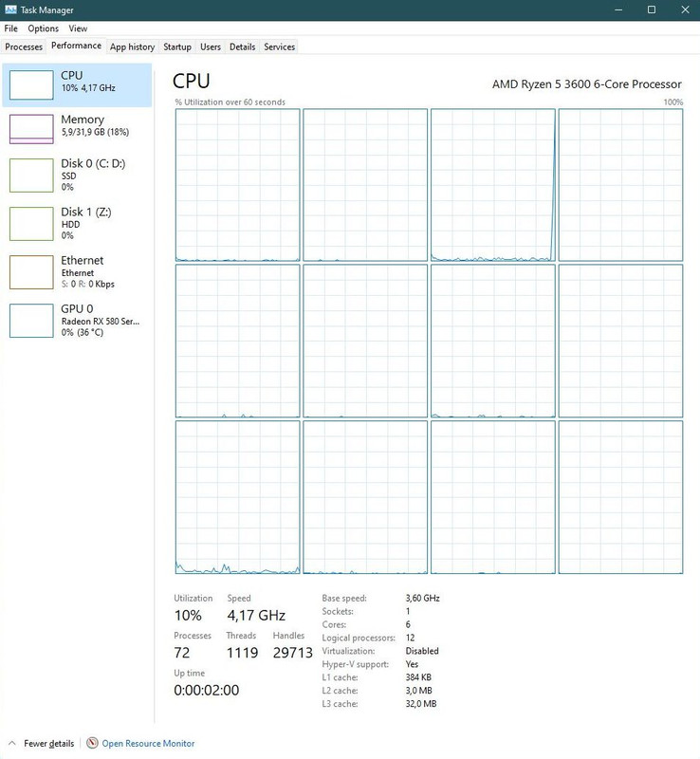The image size is (700, 759).
Task: Click the S: 0 R: 0 Kbps Ethernet throughput text
Action: point(88,284)
